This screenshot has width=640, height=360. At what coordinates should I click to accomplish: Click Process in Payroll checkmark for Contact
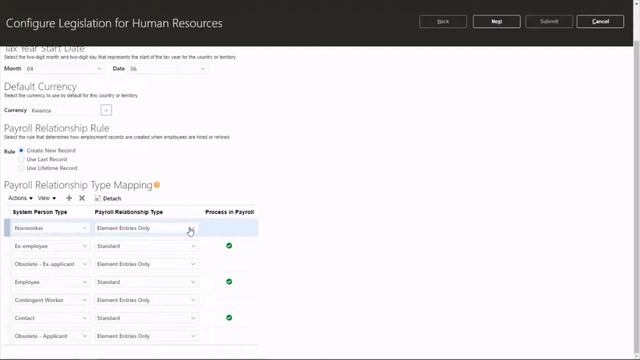pyautogui.click(x=229, y=318)
